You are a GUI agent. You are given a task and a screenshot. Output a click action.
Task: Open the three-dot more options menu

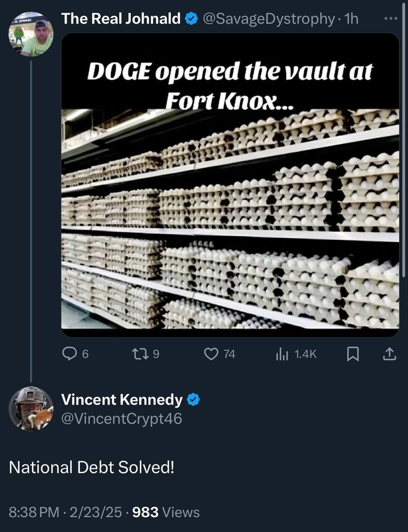pyautogui.click(x=391, y=19)
